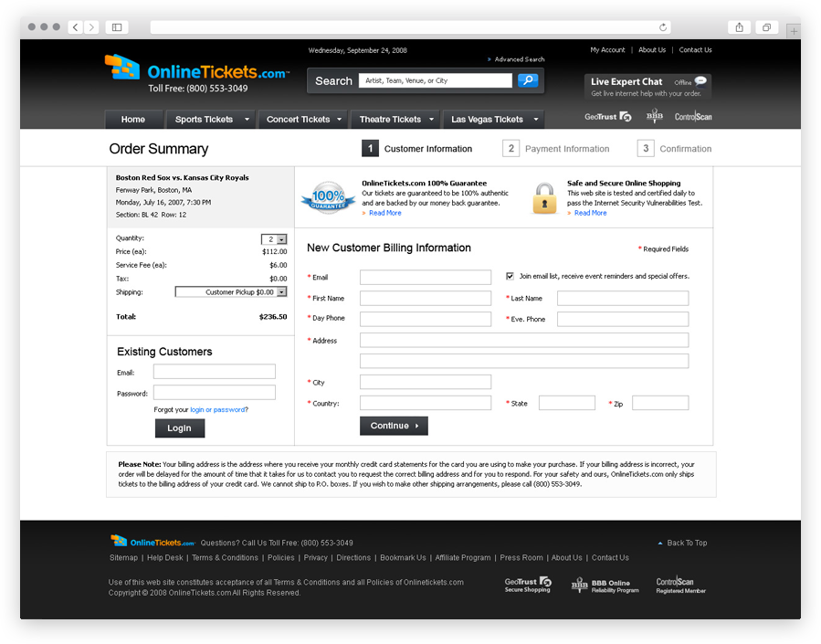Viewport: 821px width, 644px height.
Task: Click the First Name field
Action: coord(426,298)
